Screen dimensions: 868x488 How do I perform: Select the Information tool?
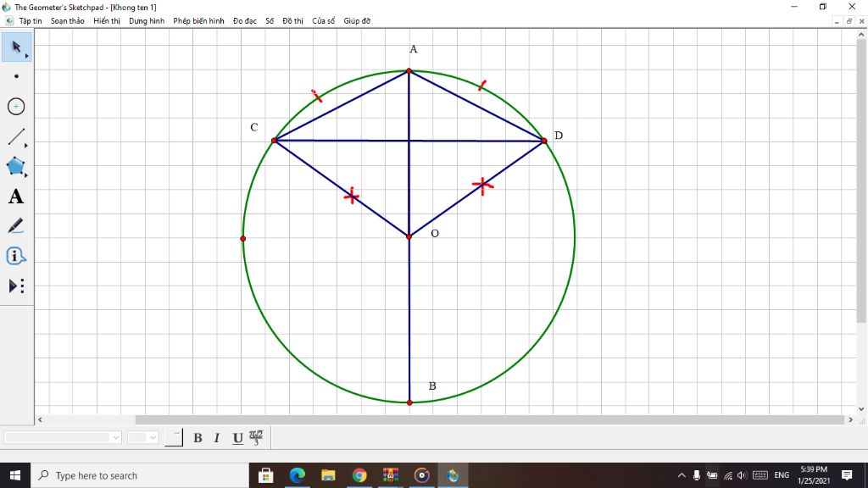click(16, 256)
